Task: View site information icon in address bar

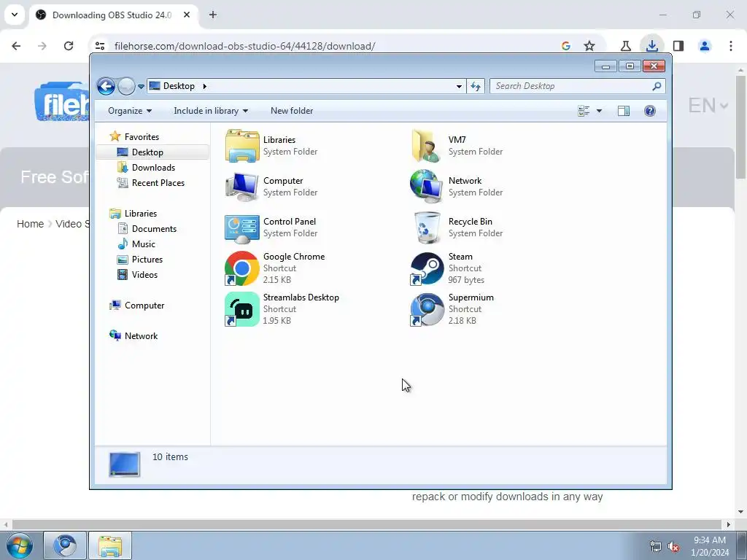Action: coord(99,46)
